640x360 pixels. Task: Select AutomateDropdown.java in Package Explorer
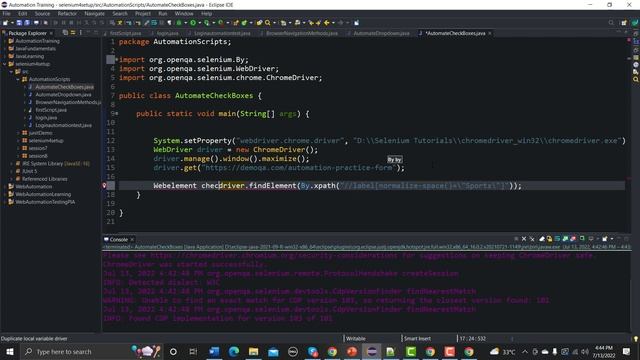click(x=63, y=95)
